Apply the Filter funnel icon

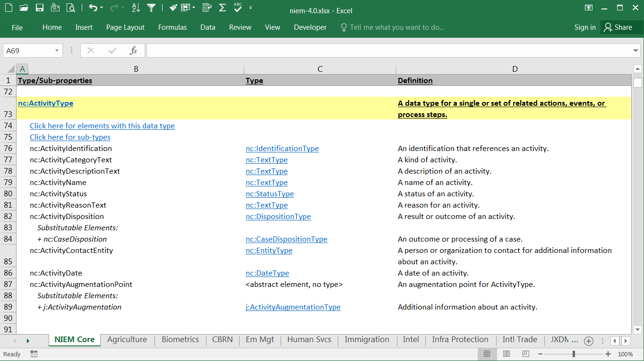click(151, 8)
